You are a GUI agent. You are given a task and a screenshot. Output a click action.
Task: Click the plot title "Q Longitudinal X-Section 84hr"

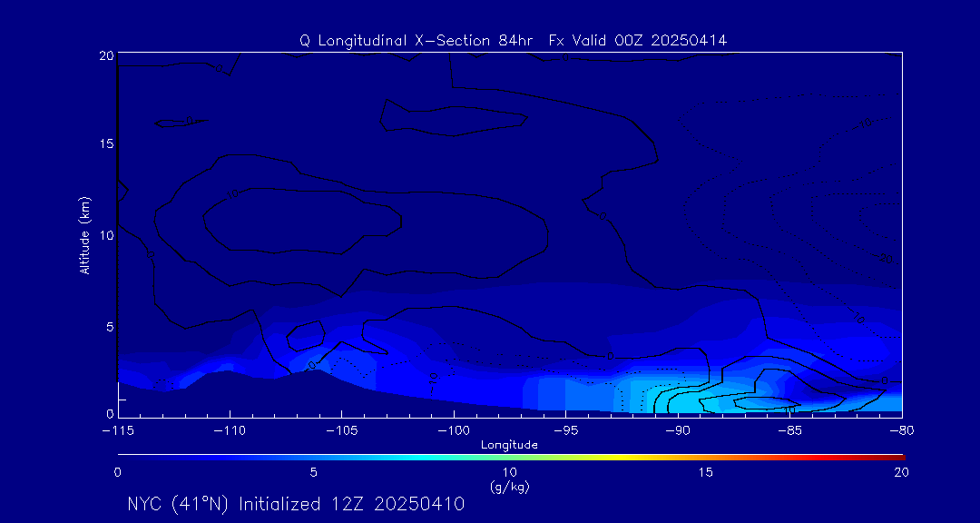(x=416, y=41)
